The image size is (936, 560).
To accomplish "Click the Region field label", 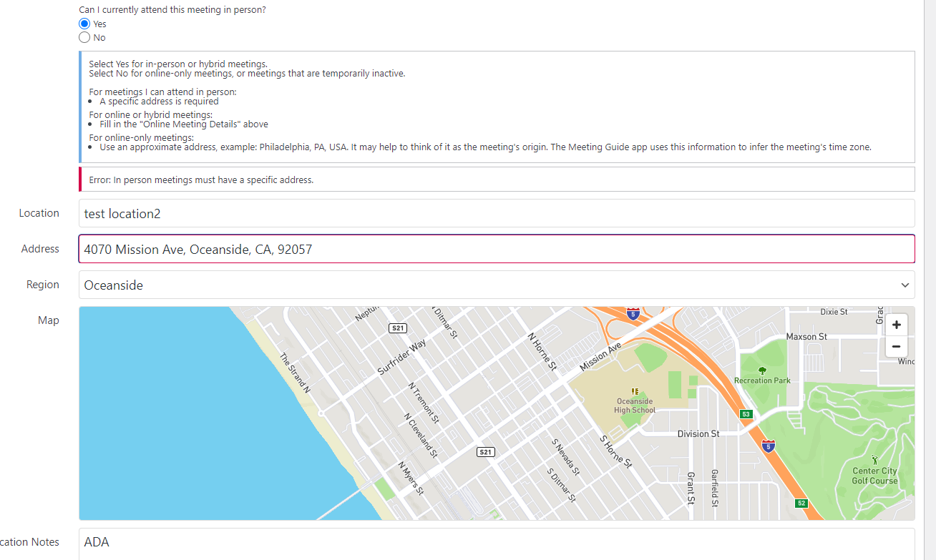I will pos(43,285).
